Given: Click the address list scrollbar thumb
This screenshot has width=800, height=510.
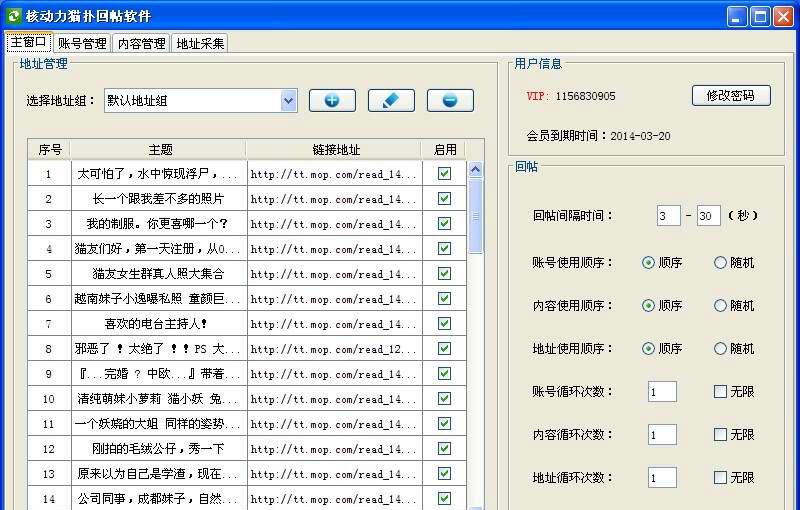Looking at the screenshot, I should [x=475, y=216].
